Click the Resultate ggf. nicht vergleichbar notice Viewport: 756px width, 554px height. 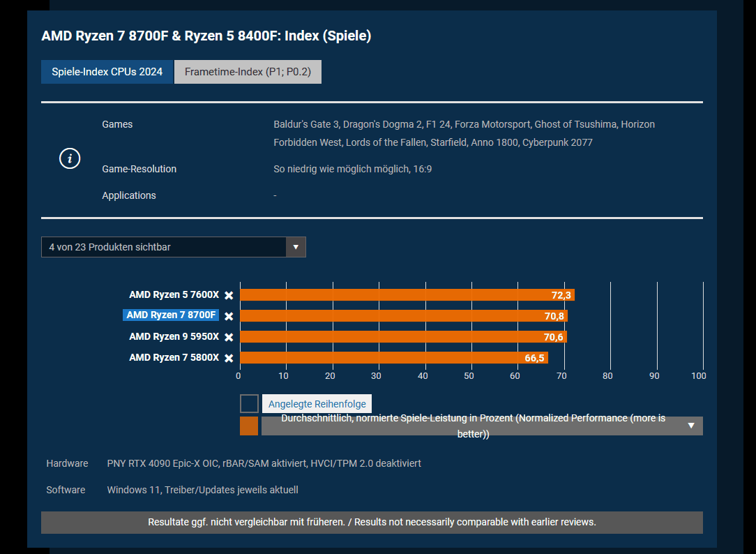pyautogui.click(x=372, y=522)
